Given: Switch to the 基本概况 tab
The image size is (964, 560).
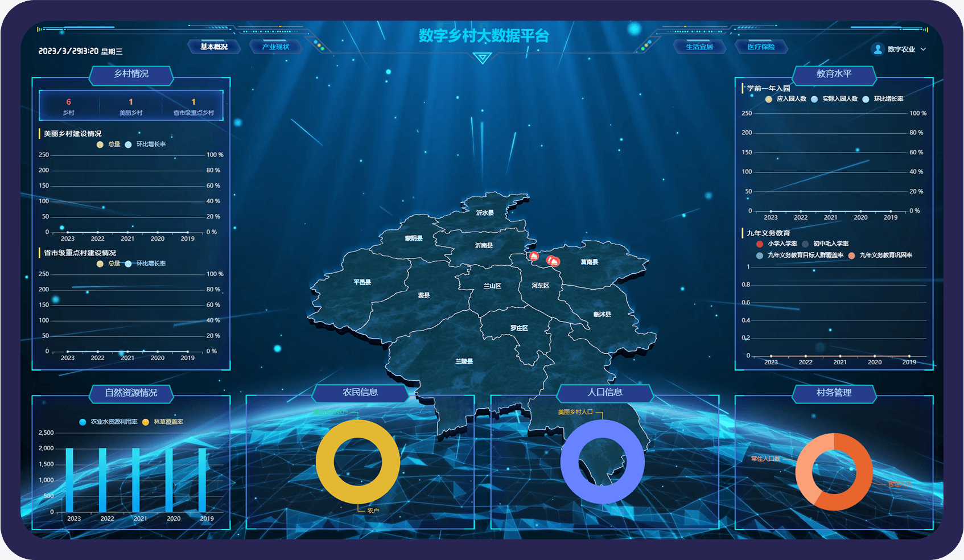Looking at the screenshot, I should pos(214,47).
